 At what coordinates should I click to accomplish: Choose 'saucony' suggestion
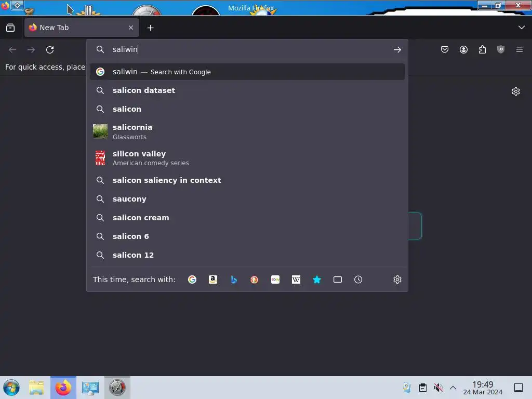click(247, 199)
